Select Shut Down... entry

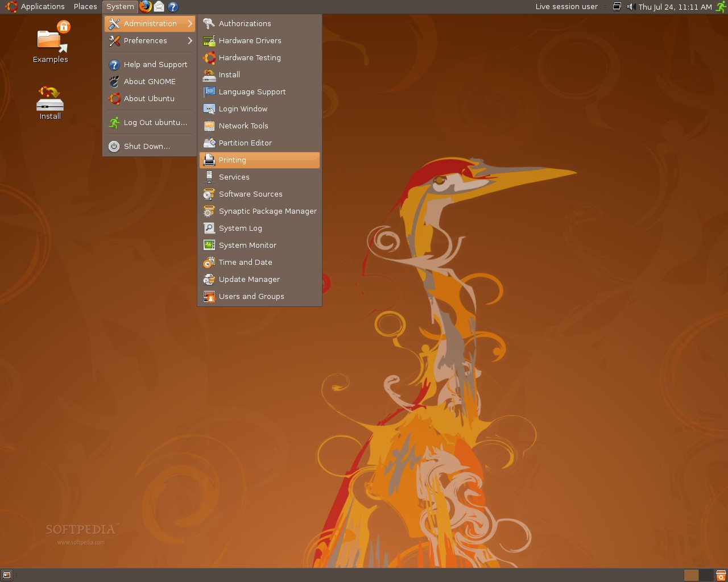pyautogui.click(x=150, y=146)
